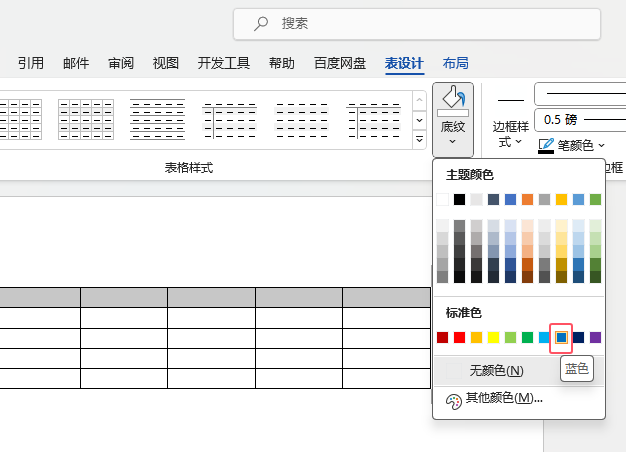Pick the white theme color swatch

coord(442,199)
